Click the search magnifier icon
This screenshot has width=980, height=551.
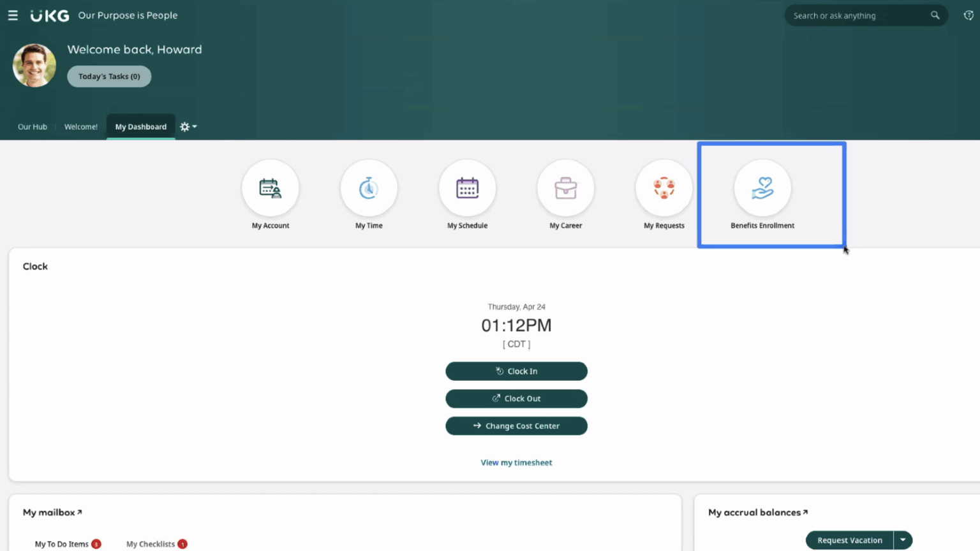935,15
